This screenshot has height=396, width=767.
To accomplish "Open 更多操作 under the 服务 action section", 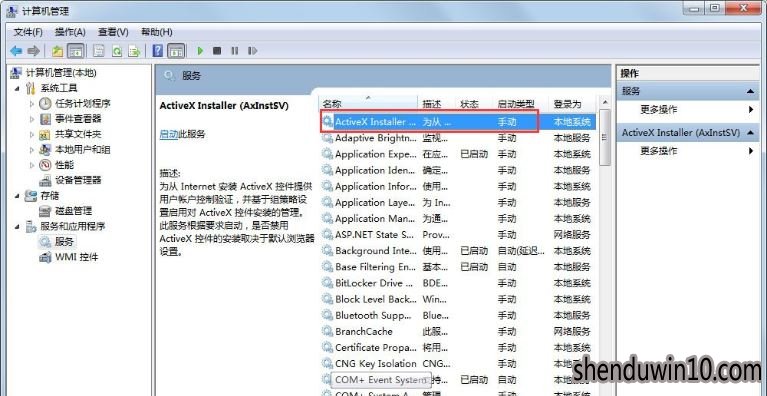I will tap(658, 110).
